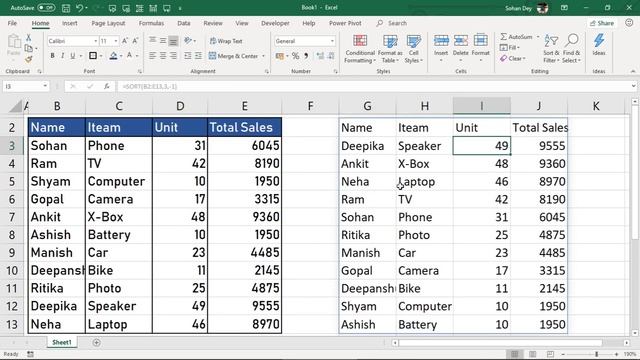Image resolution: width=640 pixels, height=360 pixels.
Task: Switch to Page Break Preview in status bar
Action: pyautogui.click(x=550, y=354)
